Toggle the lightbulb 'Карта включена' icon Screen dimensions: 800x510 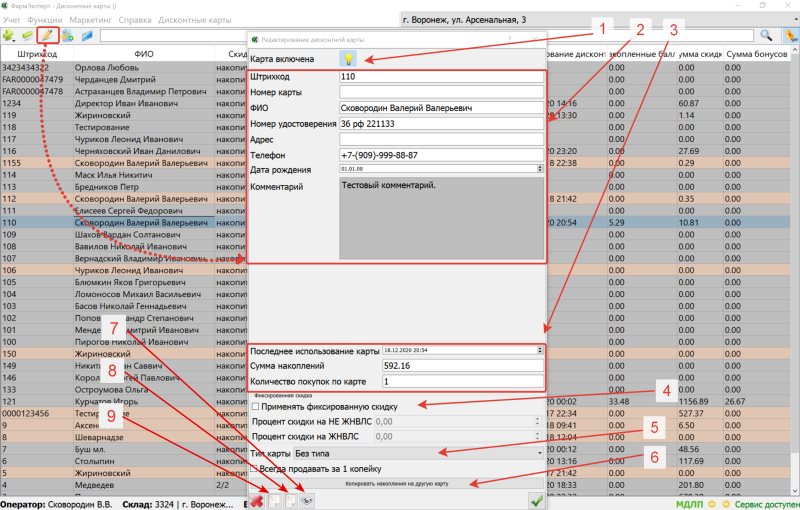[x=349, y=60]
